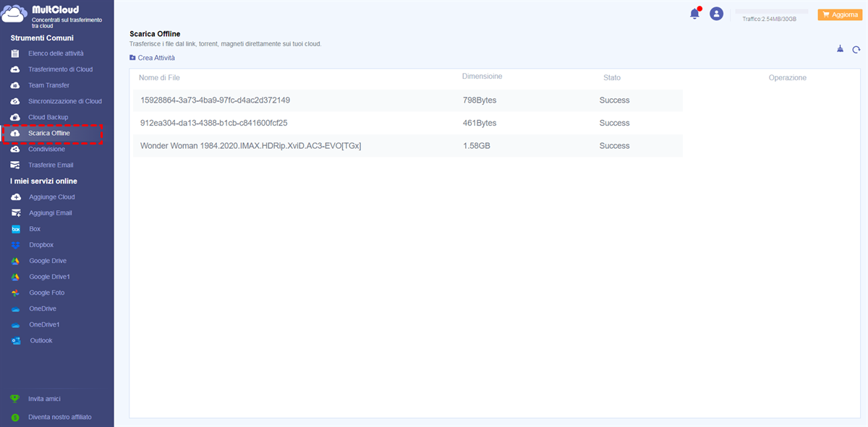Click the Condivisione icon
The image size is (868, 427).
coord(15,149)
